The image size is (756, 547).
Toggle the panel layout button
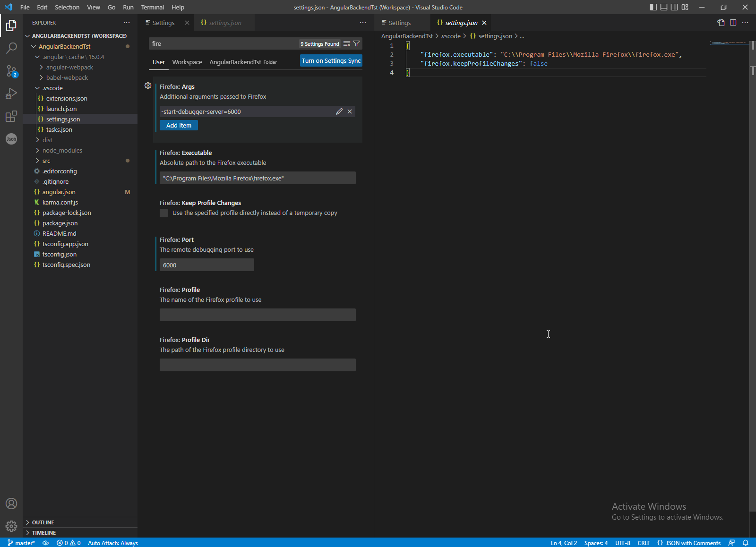coord(664,7)
